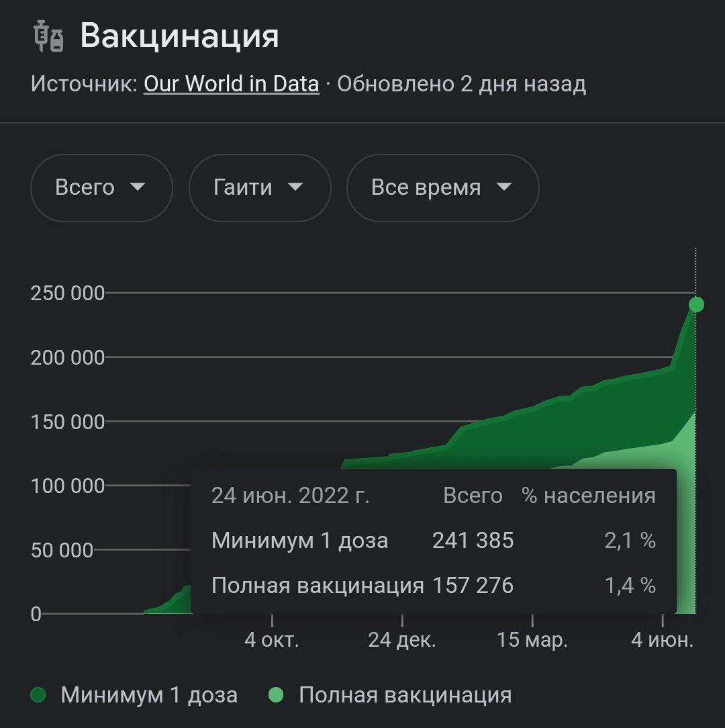This screenshot has height=728, width=725.
Task: Click Полная вакцинация row in tooltip
Action: tap(434, 585)
